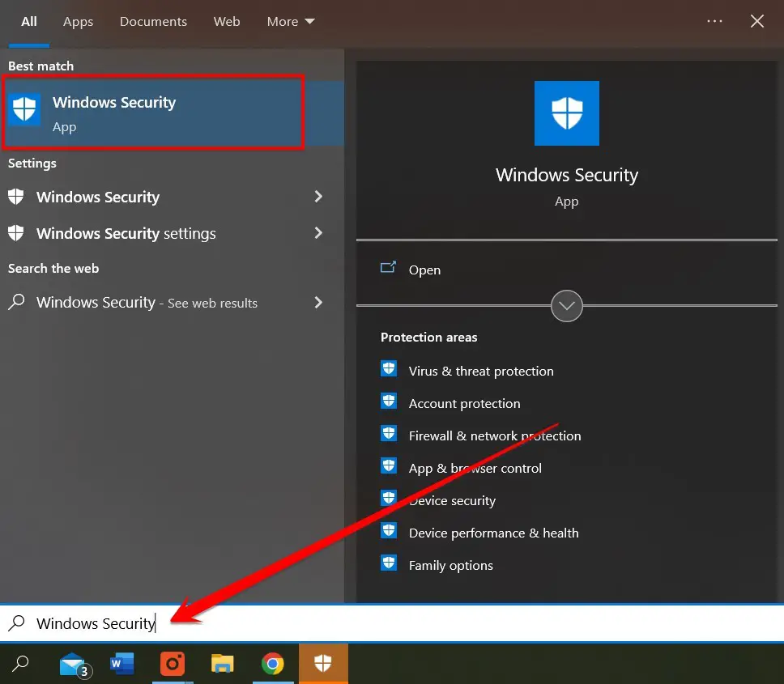Click shield icon beside Firewall & network protection
The width and height of the screenshot is (784, 684).
tap(389, 434)
